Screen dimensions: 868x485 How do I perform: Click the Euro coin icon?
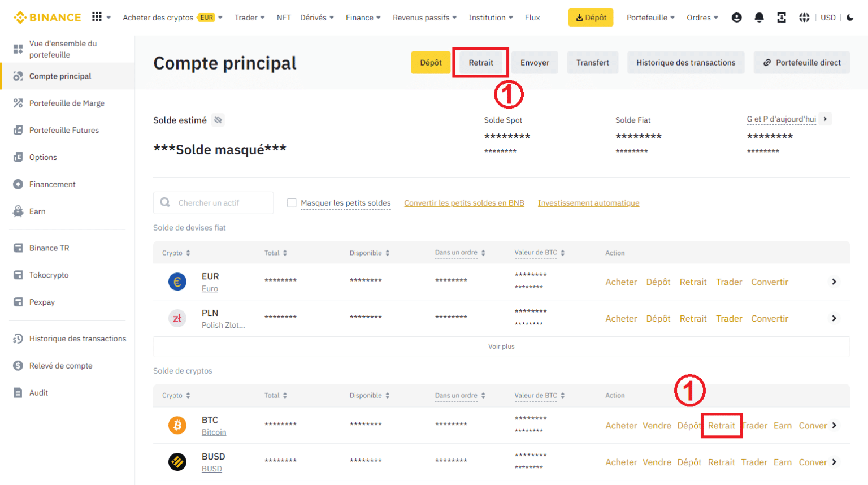pos(177,282)
